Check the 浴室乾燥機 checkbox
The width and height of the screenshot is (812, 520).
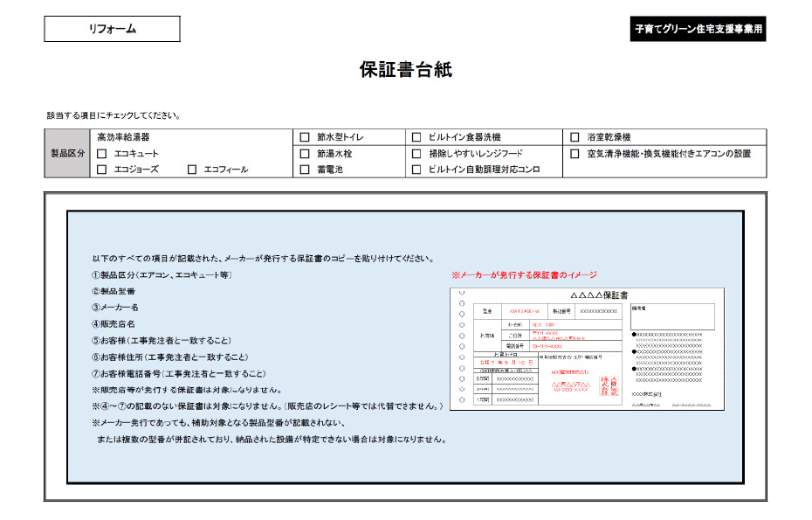(575, 137)
